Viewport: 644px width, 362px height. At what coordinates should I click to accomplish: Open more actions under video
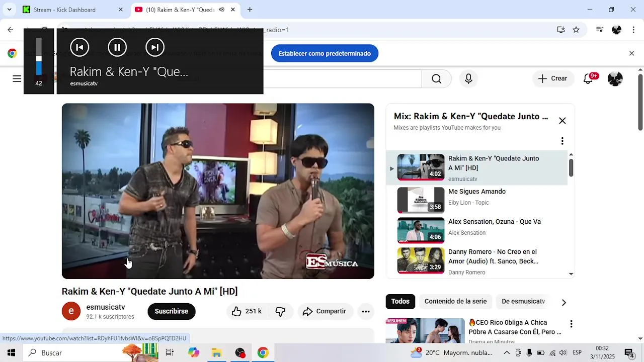pyautogui.click(x=366, y=311)
